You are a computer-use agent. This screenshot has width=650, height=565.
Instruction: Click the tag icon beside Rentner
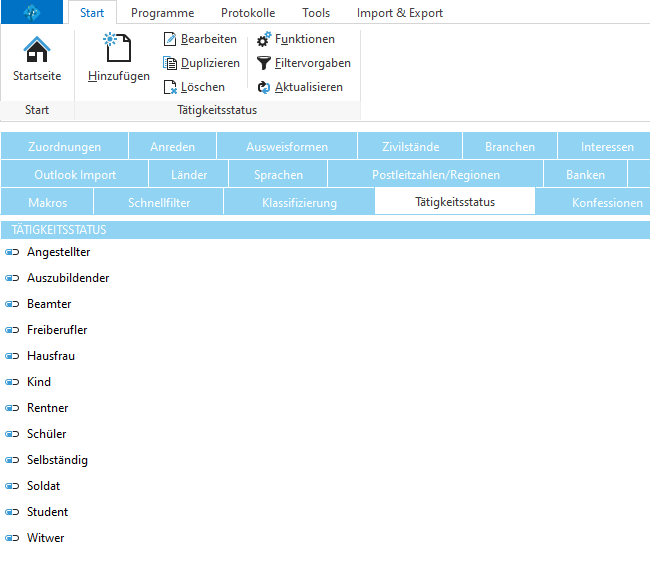coord(12,408)
